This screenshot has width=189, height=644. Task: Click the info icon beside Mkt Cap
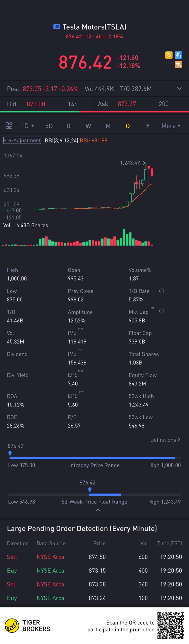point(162,311)
